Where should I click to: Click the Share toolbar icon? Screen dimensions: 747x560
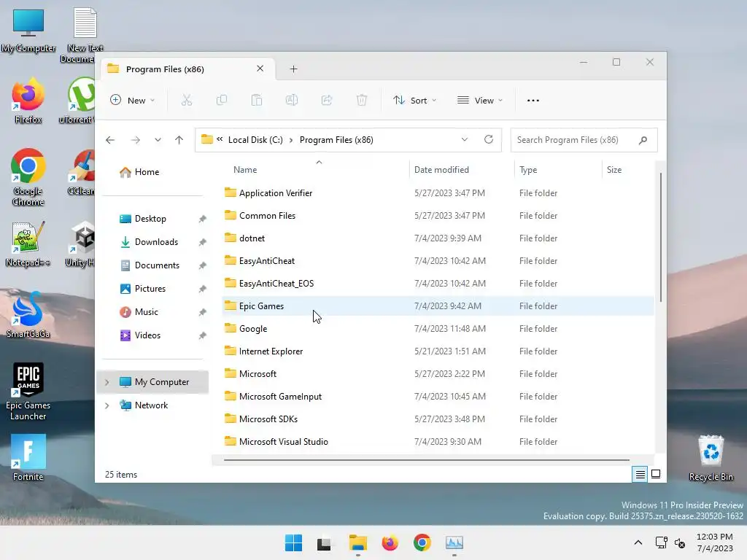(327, 100)
